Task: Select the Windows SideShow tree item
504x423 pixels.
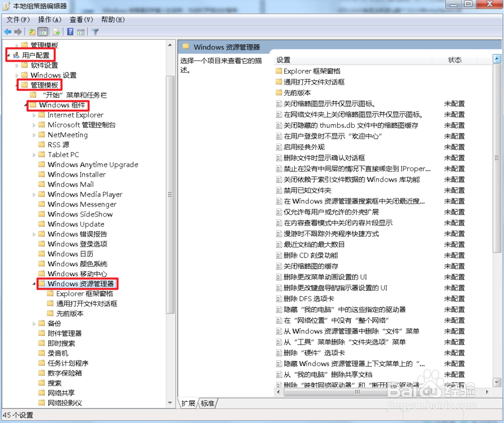Action: [80, 214]
